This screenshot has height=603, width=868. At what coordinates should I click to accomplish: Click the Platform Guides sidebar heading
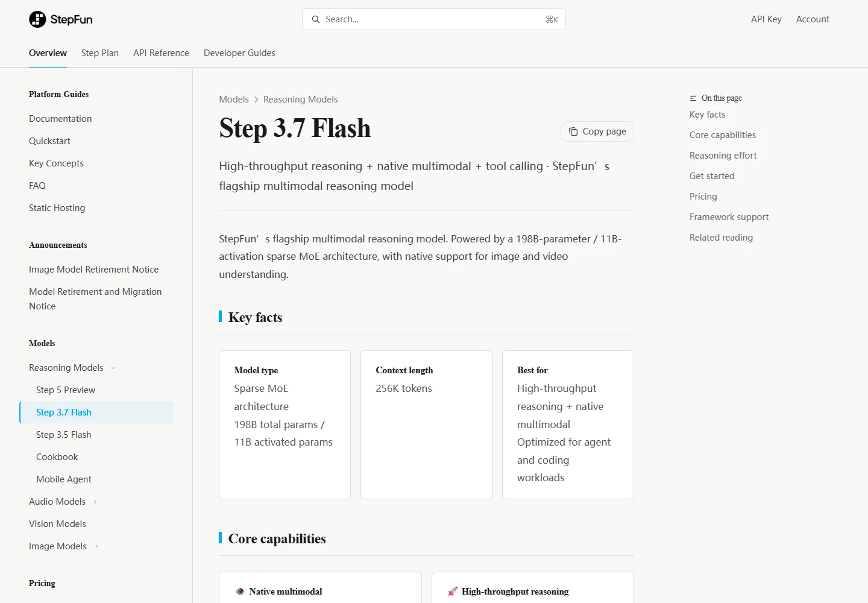tap(58, 95)
